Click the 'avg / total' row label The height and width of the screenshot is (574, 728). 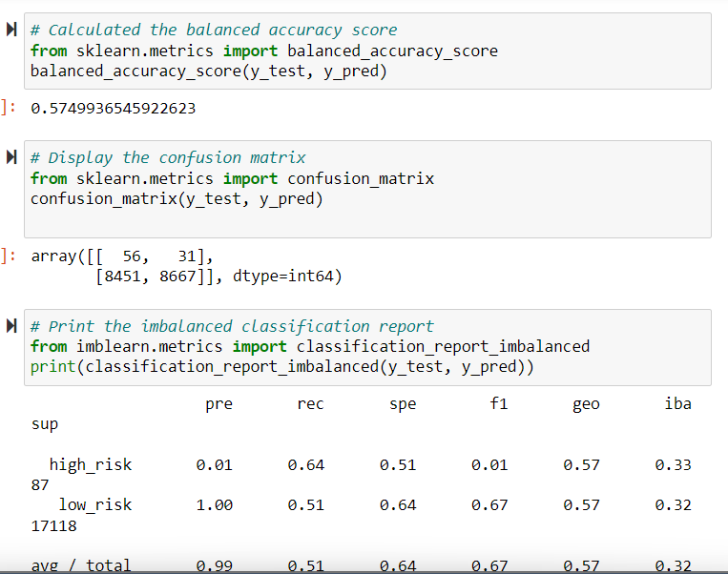click(x=81, y=565)
